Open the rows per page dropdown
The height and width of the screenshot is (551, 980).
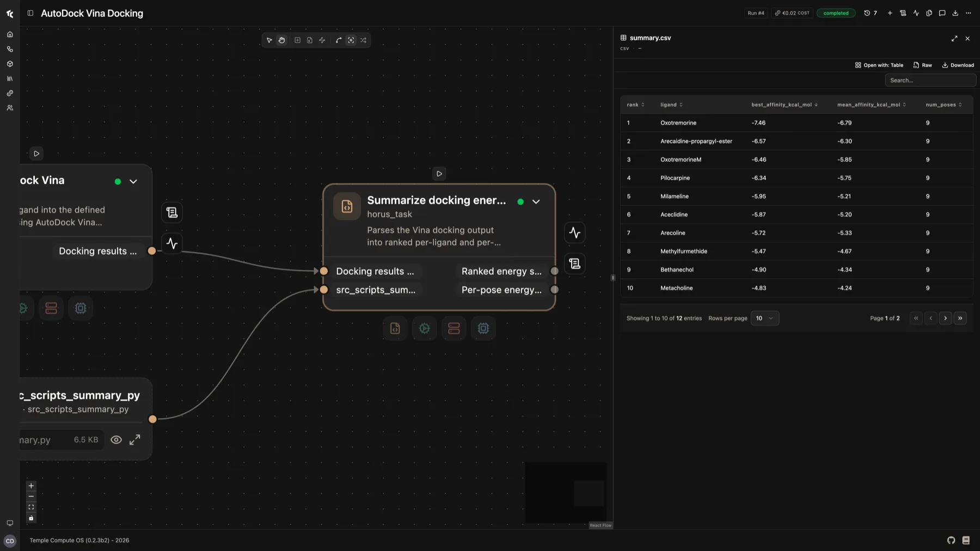click(764, 319)
